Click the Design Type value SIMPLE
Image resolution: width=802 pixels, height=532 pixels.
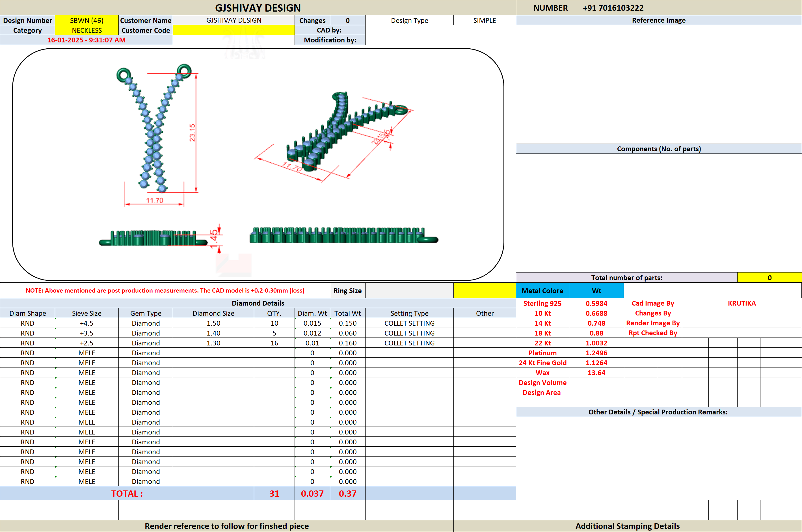[x=485, y=20]
